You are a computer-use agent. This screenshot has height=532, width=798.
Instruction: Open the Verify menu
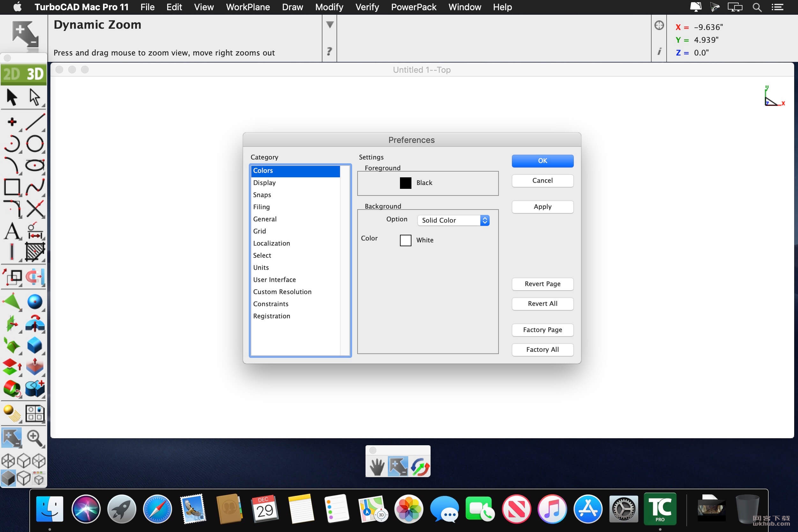point(367,7)
